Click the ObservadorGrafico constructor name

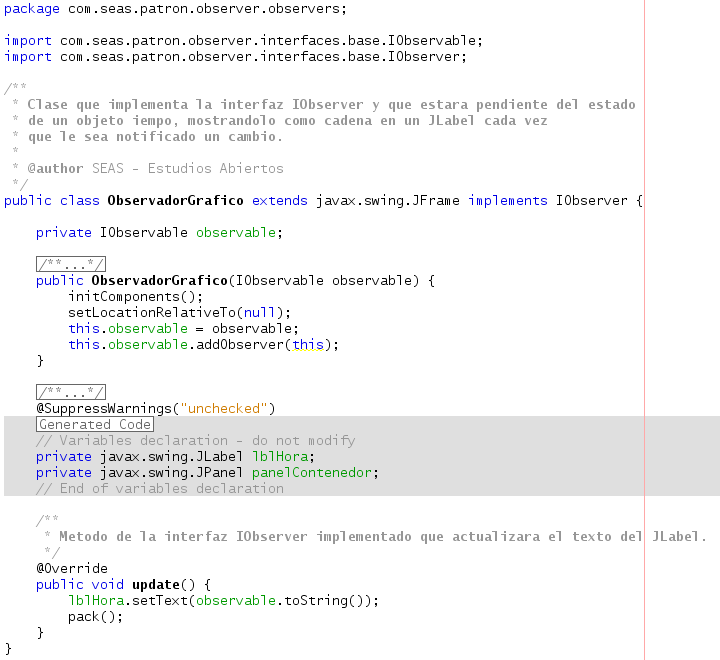point(159,281)
